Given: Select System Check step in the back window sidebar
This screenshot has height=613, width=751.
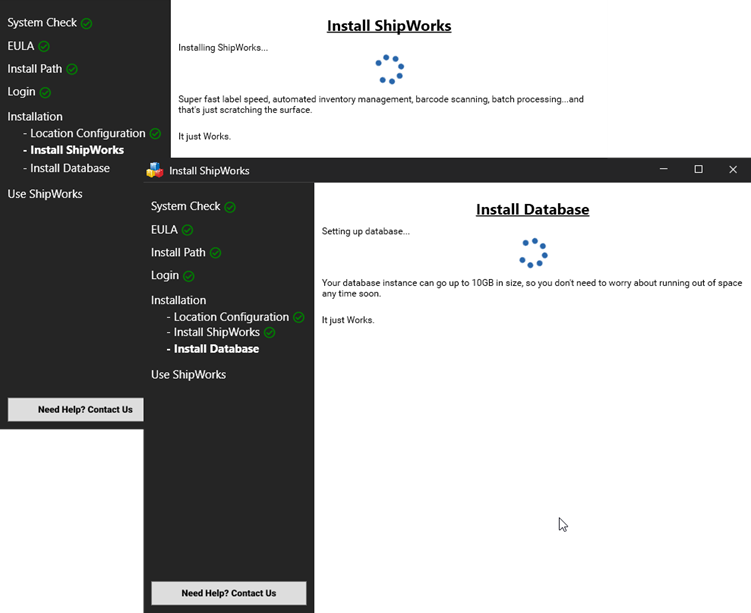Looking at the screenshot, I should (x=42, y=23).
